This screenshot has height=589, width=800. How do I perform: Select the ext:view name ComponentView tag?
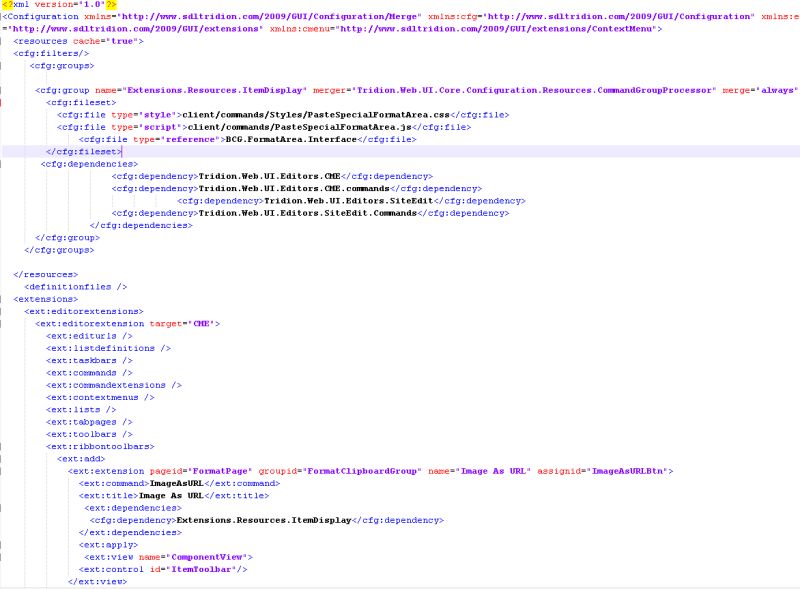168,556
